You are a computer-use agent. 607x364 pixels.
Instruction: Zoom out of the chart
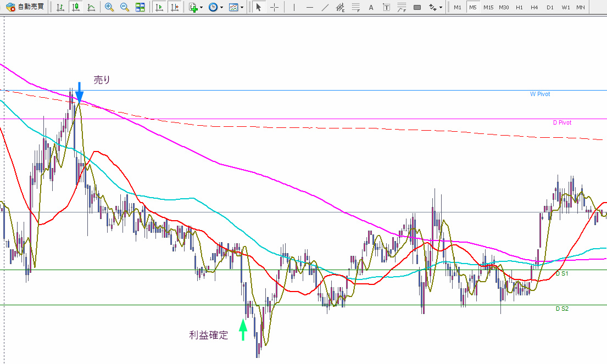click(x=125, y=7)
